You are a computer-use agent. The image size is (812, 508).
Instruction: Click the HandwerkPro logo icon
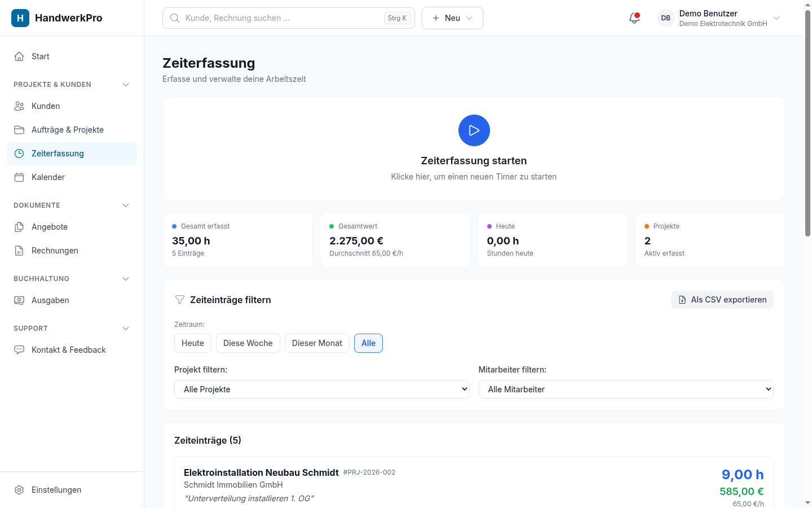20,18
